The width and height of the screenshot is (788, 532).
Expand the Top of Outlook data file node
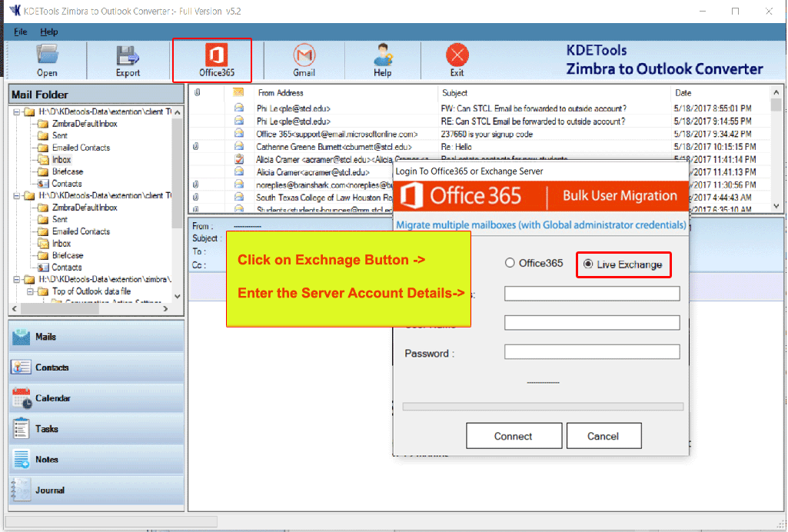point(30,292)
